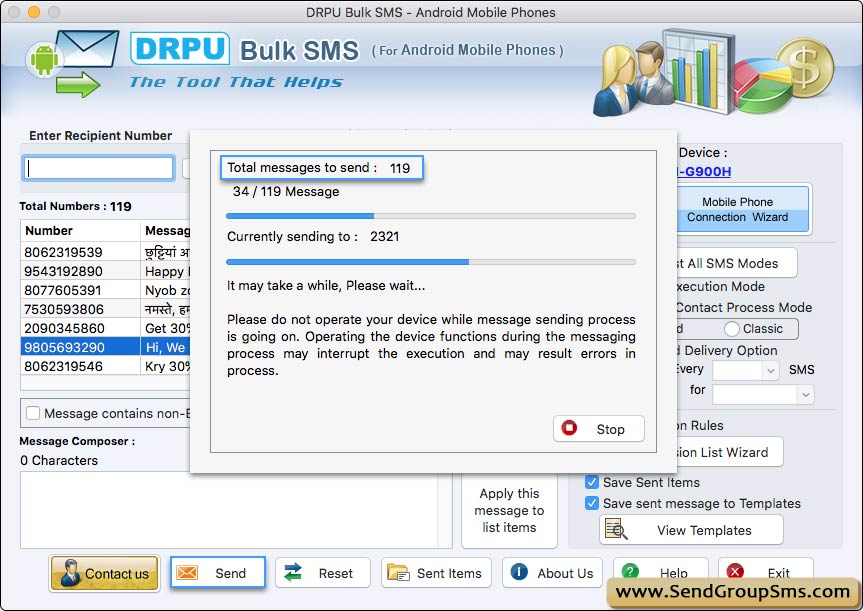Select the row with number 8077605391
The height and width of the screenshot is (611, 863).
tap(106, 290)
